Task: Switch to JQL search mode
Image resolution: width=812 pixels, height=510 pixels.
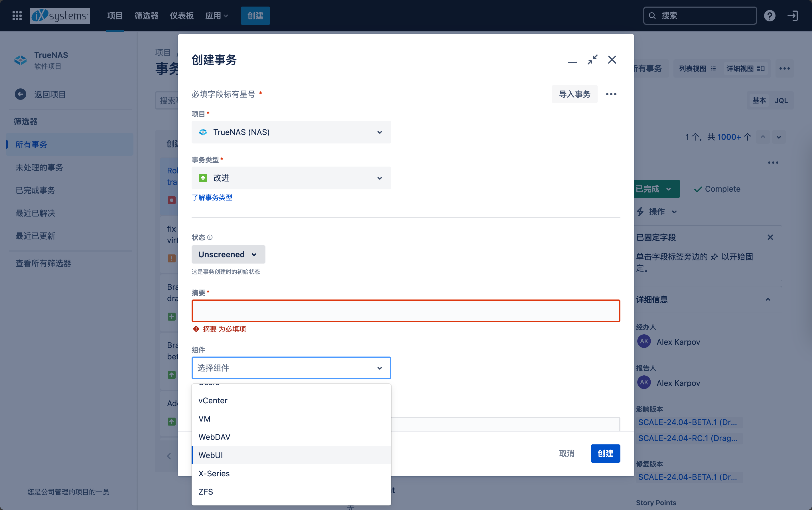Action: coord(781,100)
